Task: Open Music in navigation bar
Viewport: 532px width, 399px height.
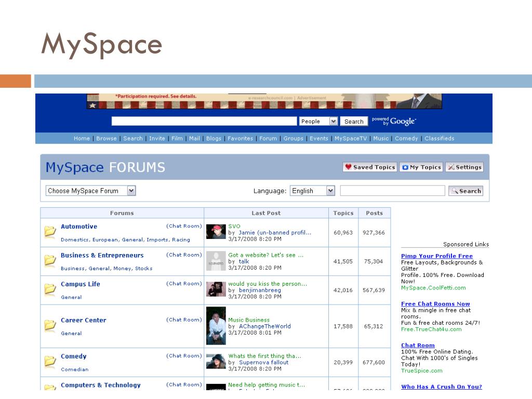Action: 381,138
